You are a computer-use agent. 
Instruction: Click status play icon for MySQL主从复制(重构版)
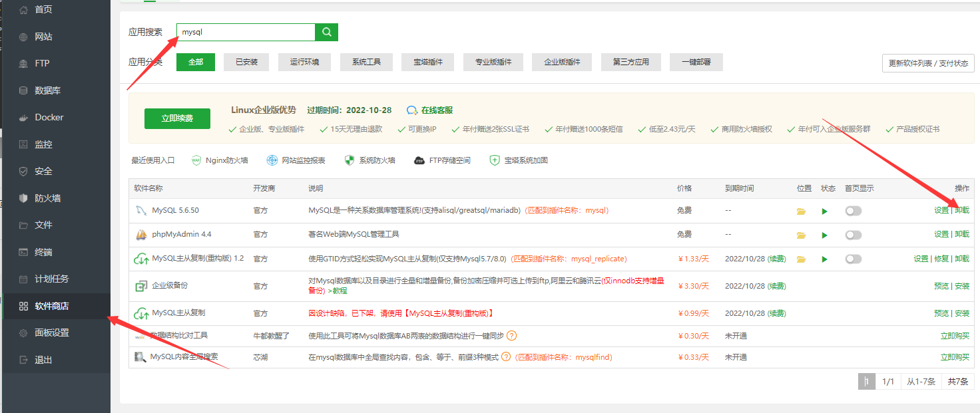pyautogui.click(x=825, y=259)
